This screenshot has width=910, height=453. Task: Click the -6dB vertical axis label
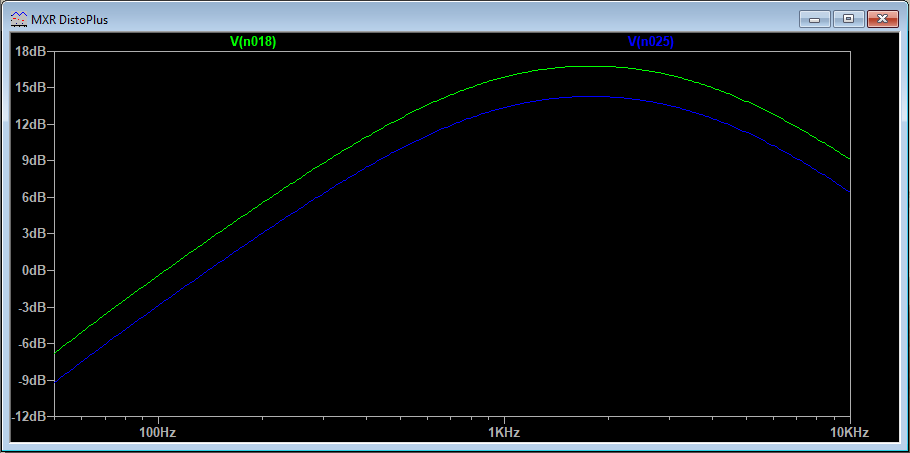(x=31, y=343)
